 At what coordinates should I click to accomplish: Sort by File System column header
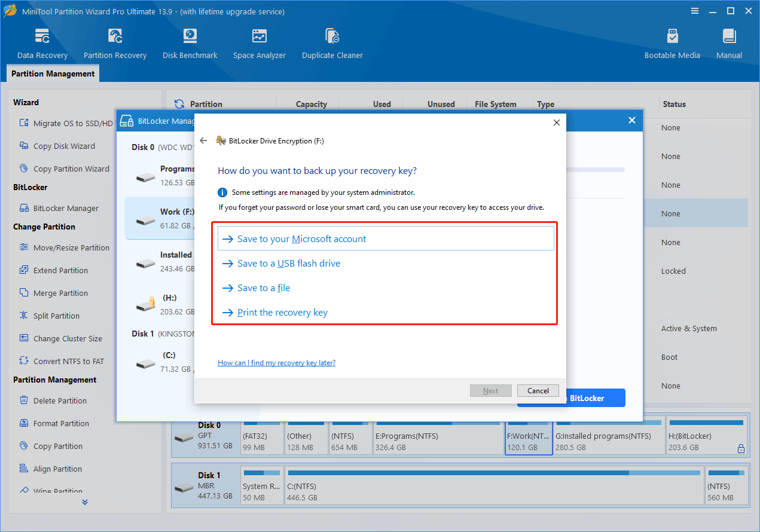[495, 104]
